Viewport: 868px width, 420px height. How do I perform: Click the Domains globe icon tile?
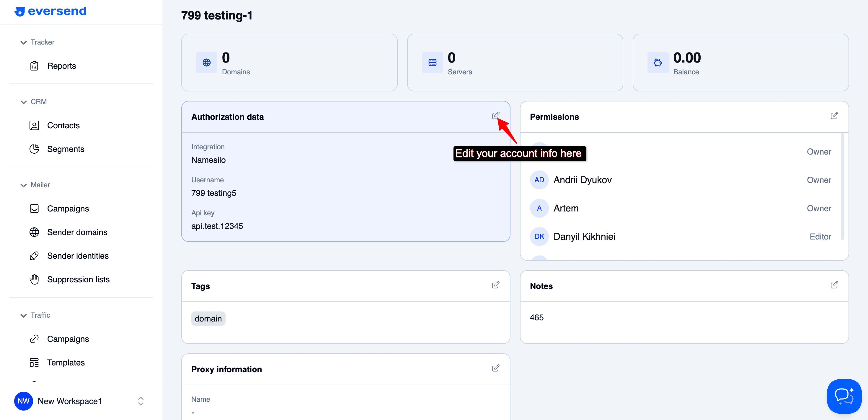tap(207, 63)
